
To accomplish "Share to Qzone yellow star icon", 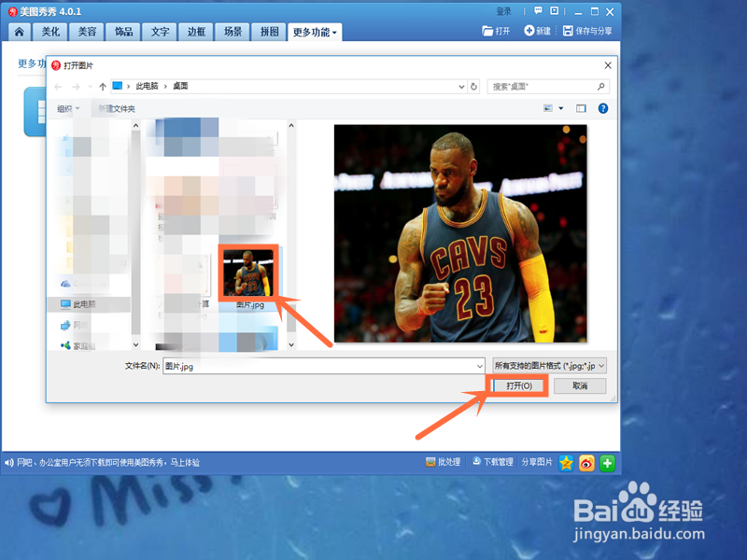I will point(567,463).
